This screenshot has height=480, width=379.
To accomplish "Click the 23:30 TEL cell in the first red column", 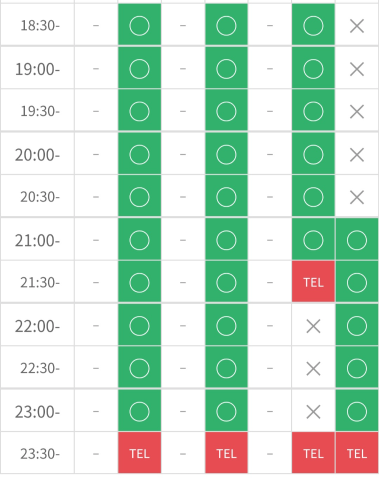I will click(139, 453).
